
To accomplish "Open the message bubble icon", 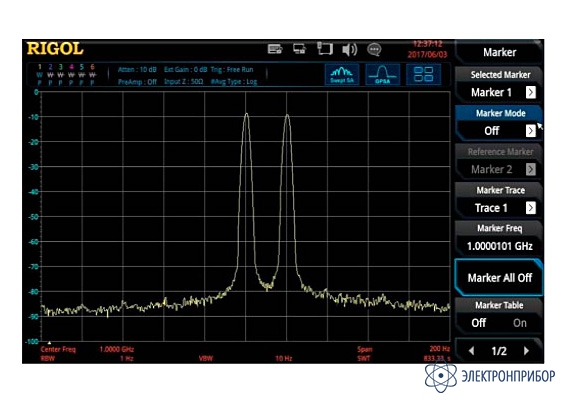I will [x=374, y=49].
